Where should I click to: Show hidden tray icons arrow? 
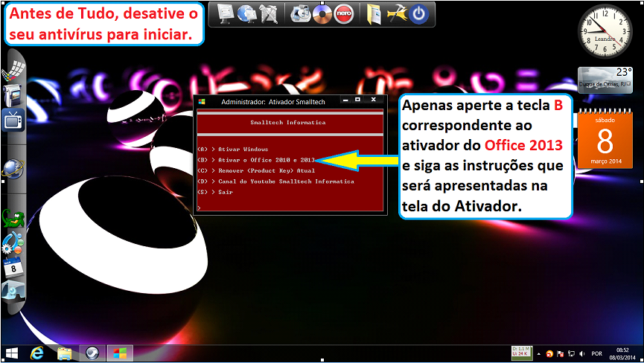click(539, 353)
